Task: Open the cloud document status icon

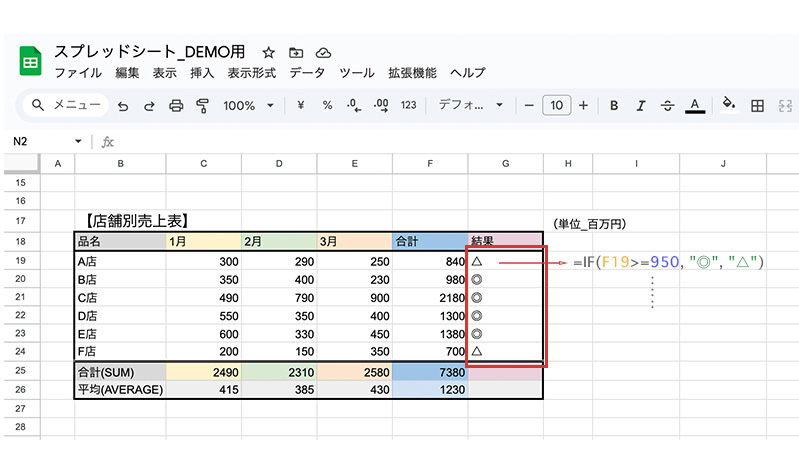Action: (322, 52)
